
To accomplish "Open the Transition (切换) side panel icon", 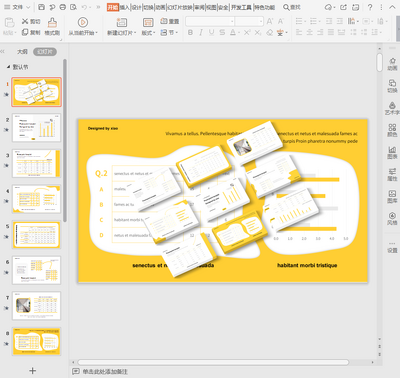I will pos(392,86).
